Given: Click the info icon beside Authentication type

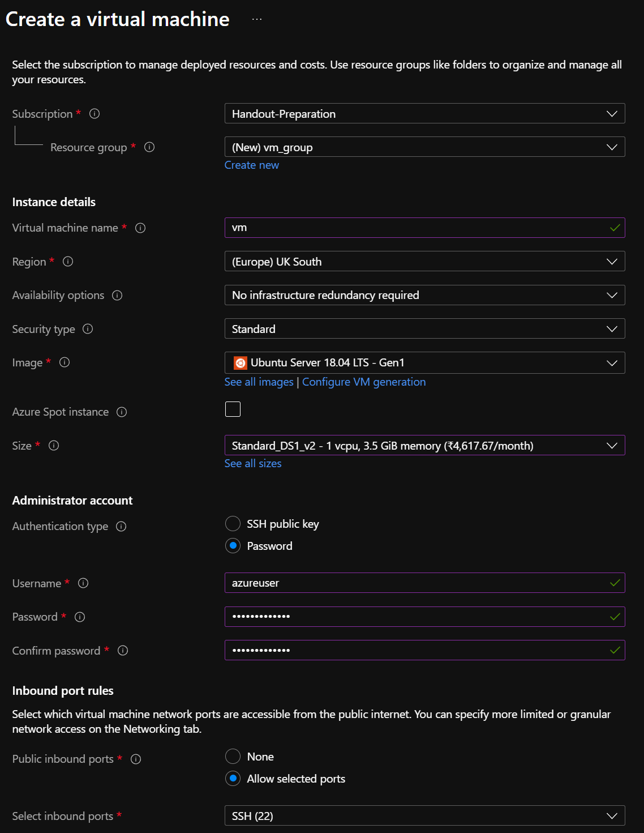Looking at the screenshot, I should [x=121, y=526].
